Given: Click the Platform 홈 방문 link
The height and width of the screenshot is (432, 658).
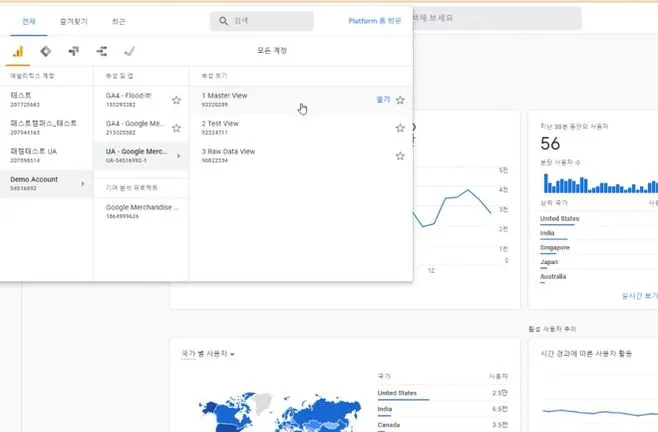Looking at the screenshot, I should click(375, 21).
